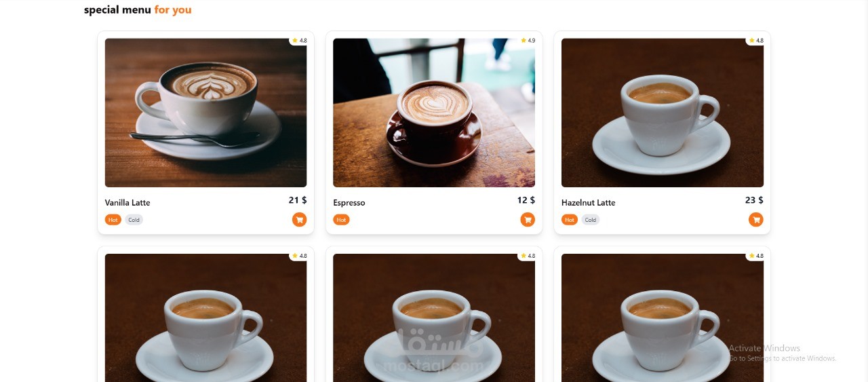868x382 pixels.
Task: Click the Vanilla Latte title
Action: pyautogui.click(x=127, y=203)
